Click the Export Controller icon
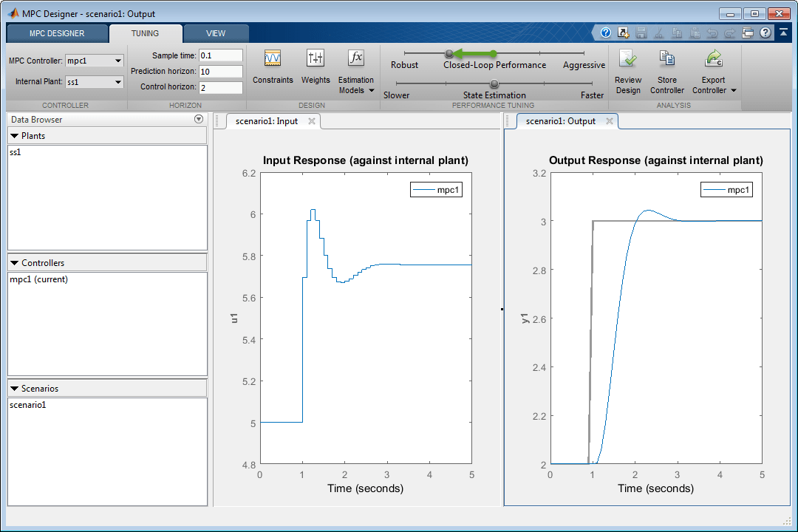The width and height of the screenshot is (798, 532). point(714,59)
